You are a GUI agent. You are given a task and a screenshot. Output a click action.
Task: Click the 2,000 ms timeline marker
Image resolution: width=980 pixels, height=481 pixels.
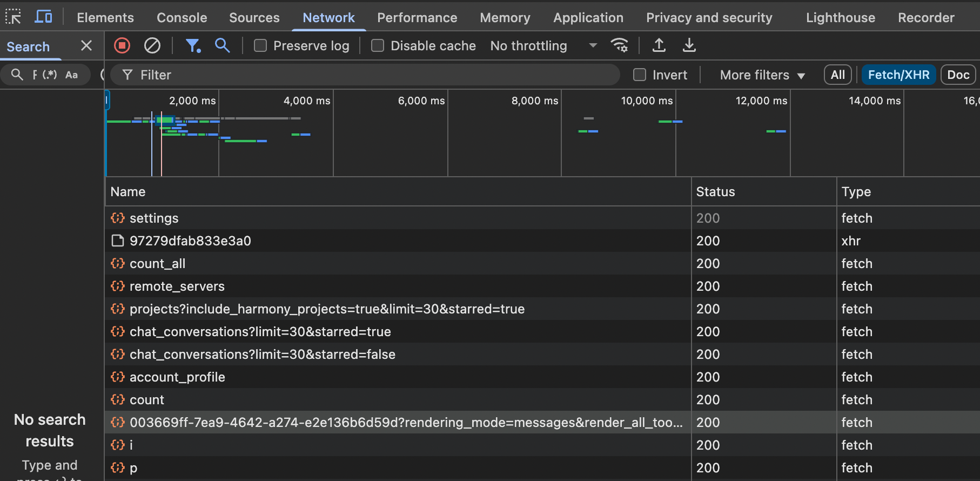192,101
